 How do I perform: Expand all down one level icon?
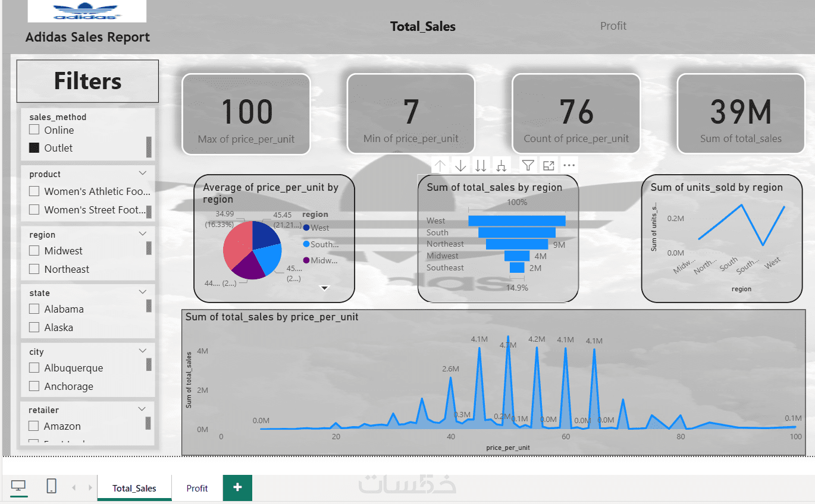501,165
